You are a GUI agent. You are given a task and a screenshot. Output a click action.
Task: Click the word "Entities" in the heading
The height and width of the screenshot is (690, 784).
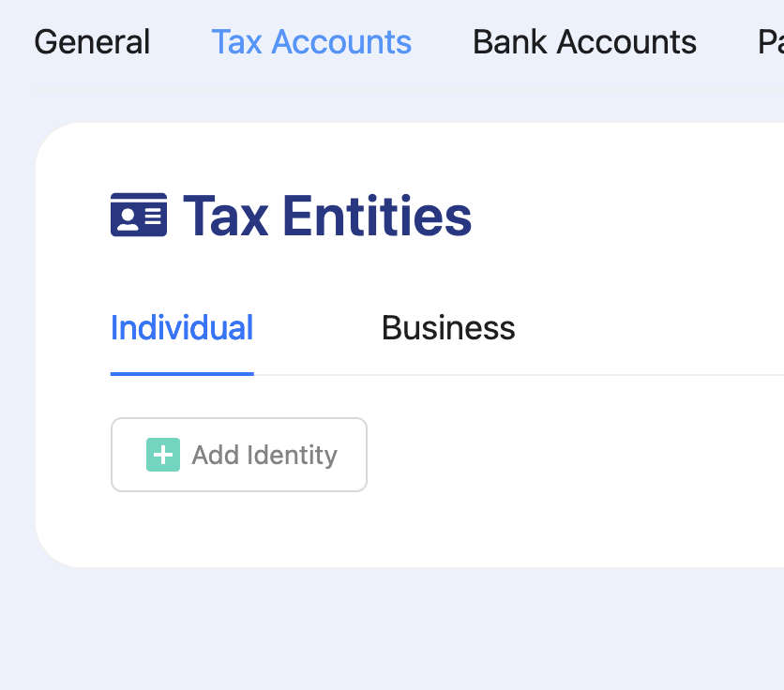(x=377, y=216)
